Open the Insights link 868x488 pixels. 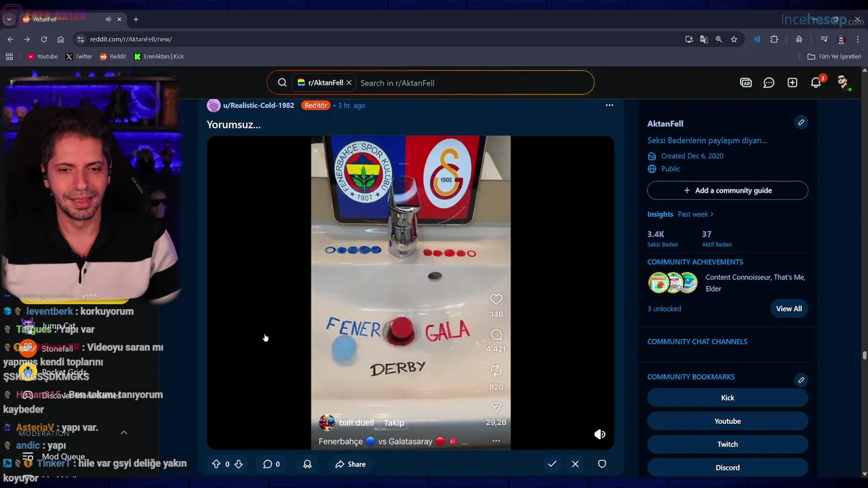pos(660,214)
